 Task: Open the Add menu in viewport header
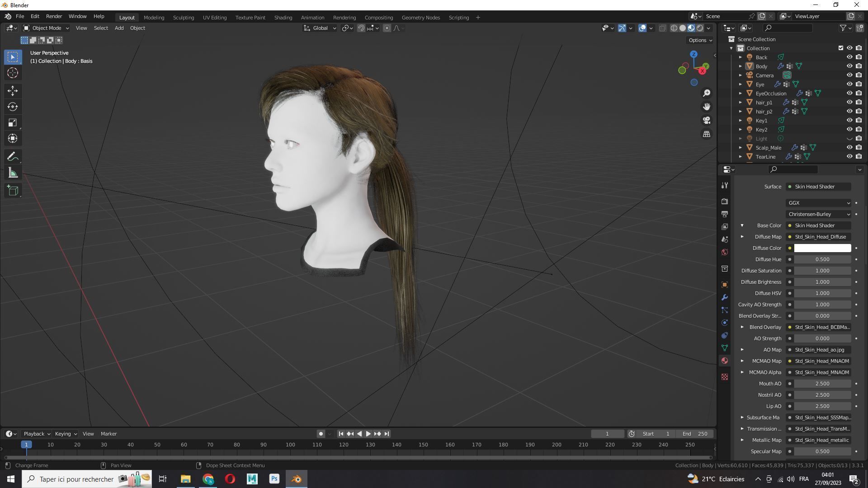[119, 28]
